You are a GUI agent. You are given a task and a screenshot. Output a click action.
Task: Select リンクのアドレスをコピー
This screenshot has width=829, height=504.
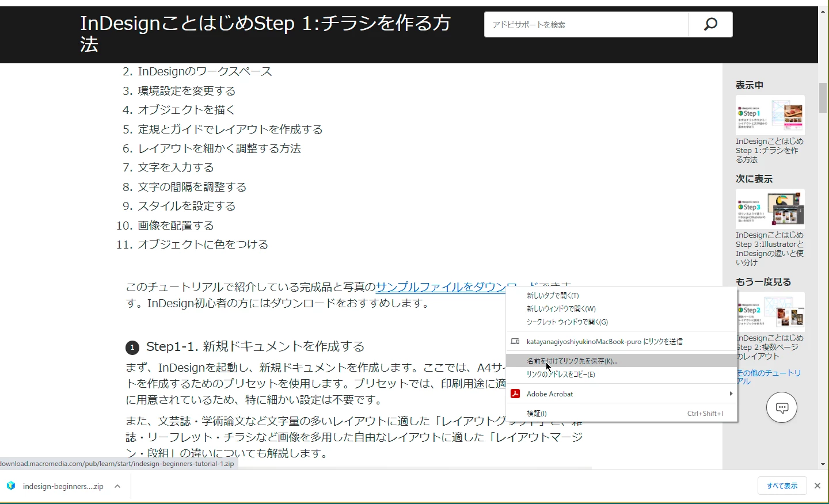click(x=622, y=375)
